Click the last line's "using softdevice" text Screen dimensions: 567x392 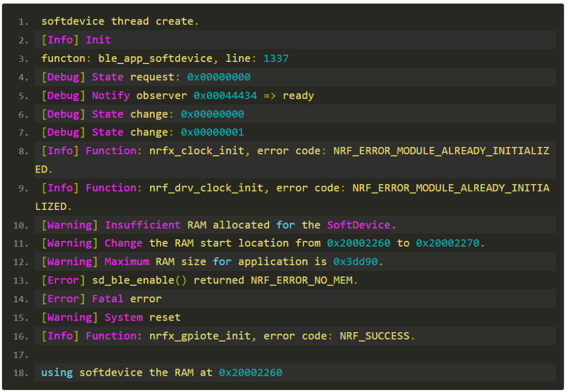click(x=92, y=373)
